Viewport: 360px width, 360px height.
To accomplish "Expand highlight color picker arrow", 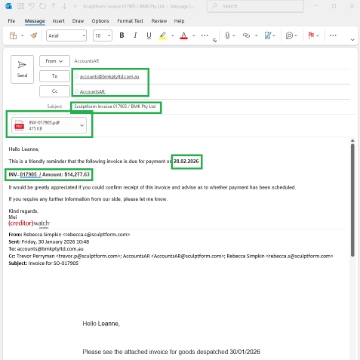I will pos(172,36).
